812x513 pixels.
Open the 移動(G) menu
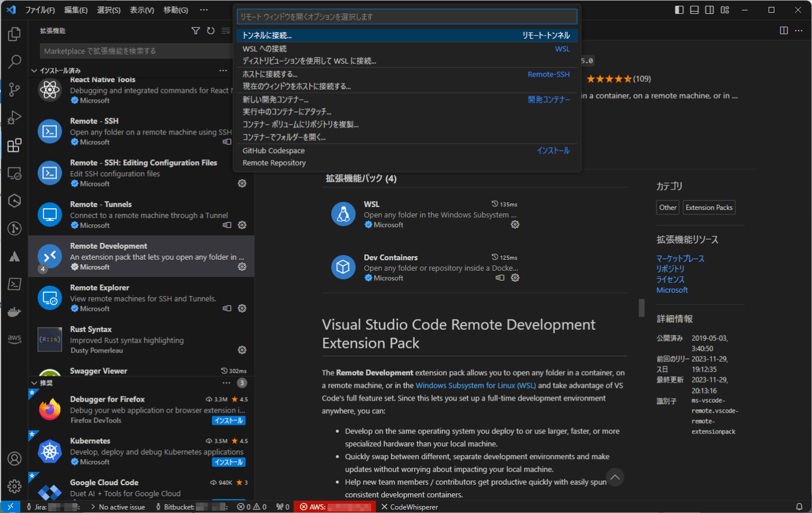pyautogui.click(x=176, y=10)
